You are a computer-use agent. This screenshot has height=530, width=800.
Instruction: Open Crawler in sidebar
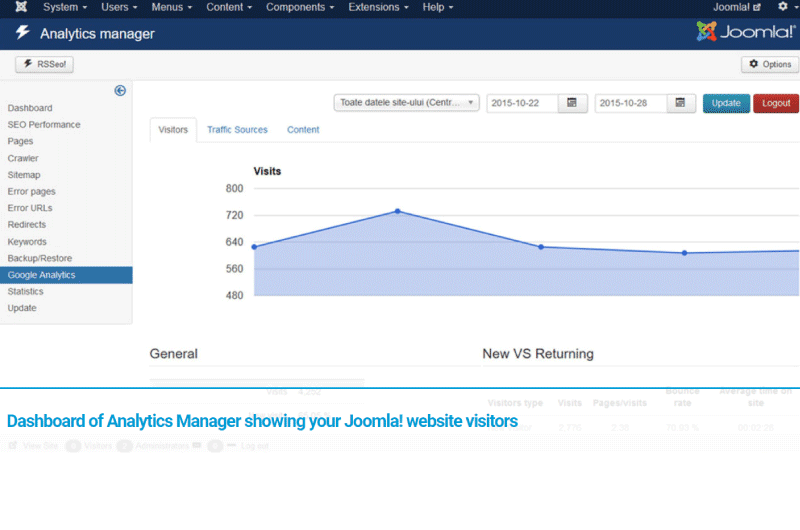coord(23,158)
